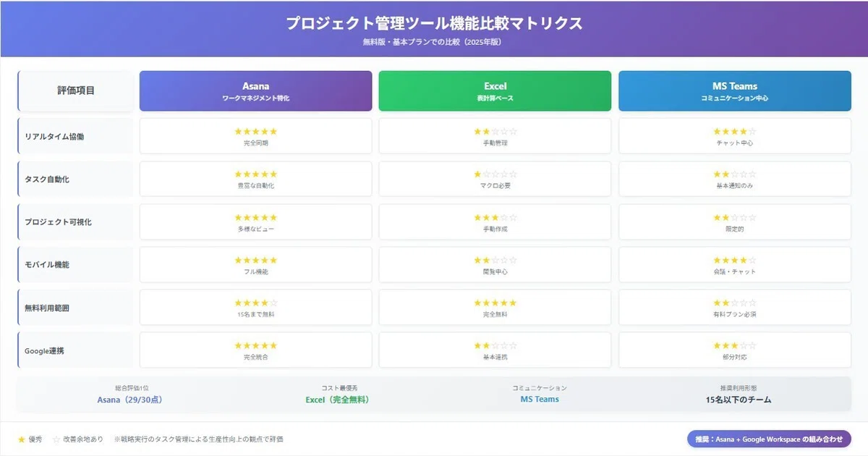Select the 評価項目 header cell
The image size is (868, 456).
click(76, 91)
